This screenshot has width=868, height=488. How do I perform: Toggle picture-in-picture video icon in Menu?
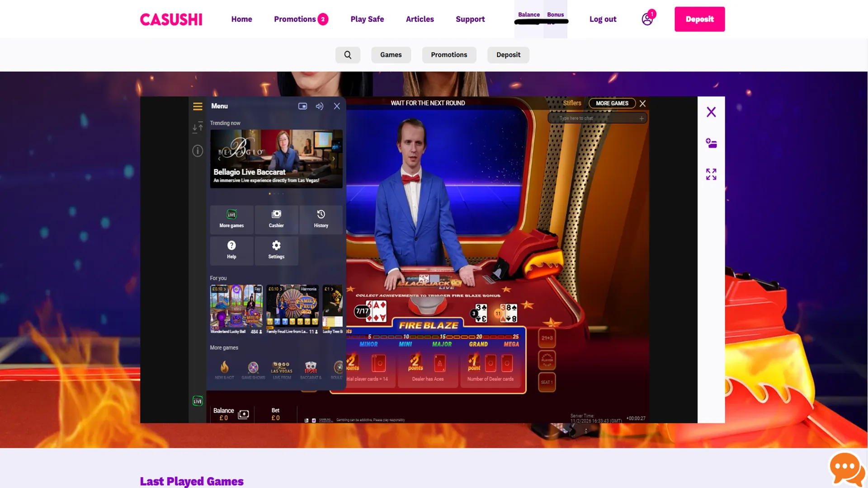(302, 106)
